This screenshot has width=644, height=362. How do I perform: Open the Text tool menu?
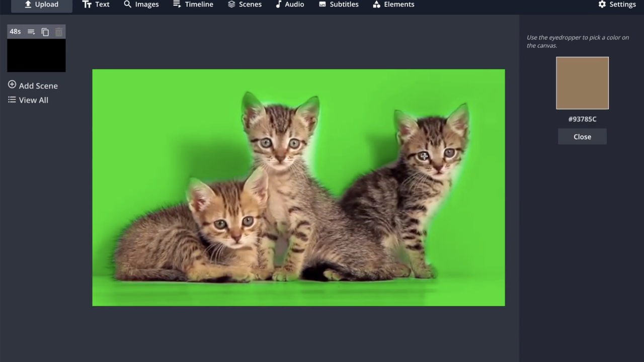[96, 5]
